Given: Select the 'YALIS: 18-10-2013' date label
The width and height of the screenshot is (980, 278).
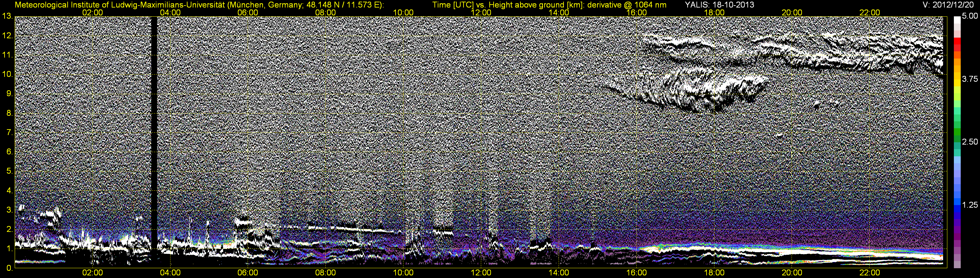Looking at the screenshot, I should 719,5.
